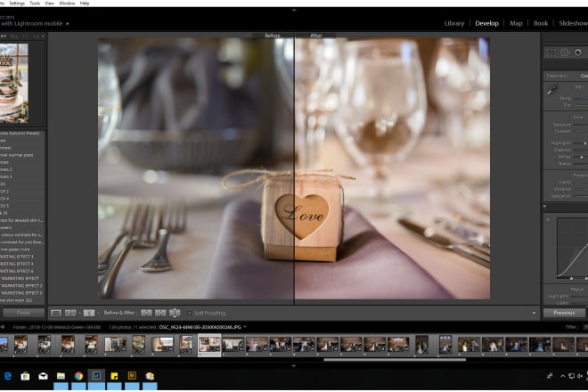Copy Before settings to After
Image resolution: width=588 pixels, height=392 pixels.
click(x=145, y=313)
